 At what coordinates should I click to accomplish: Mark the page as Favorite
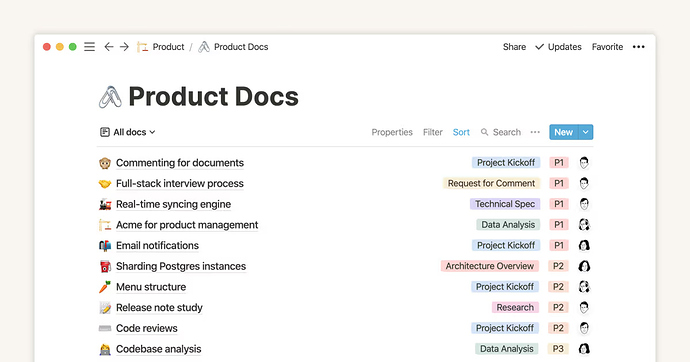(x=607, y=47)
